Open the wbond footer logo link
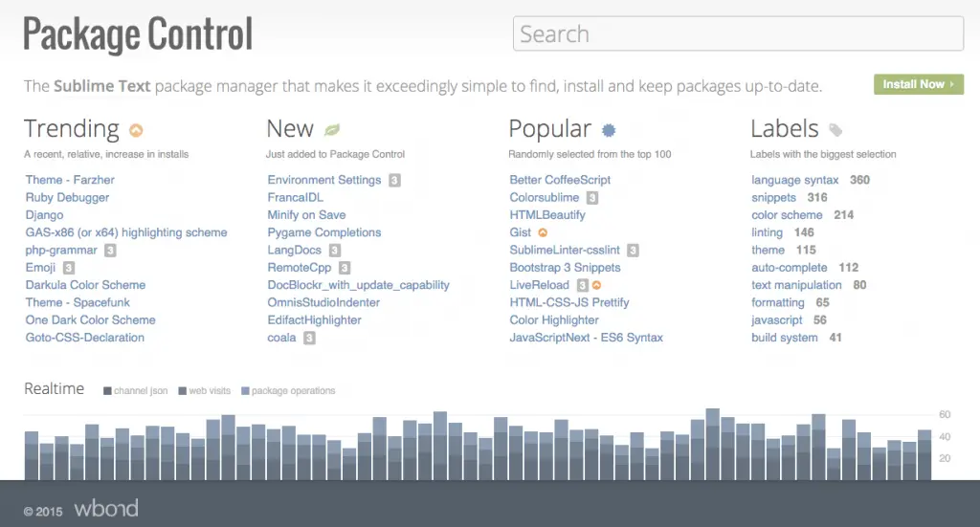This screenshot has height=527, width=980. [x=106, y=508]
